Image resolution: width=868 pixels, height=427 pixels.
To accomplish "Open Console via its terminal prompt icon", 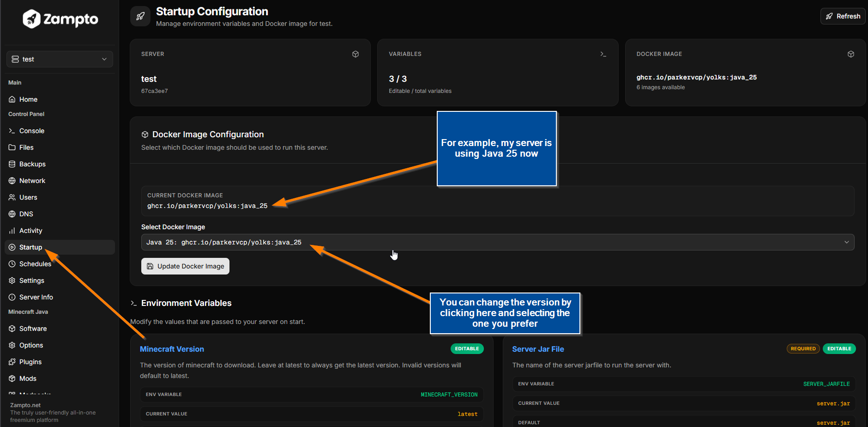I will coord(12,131).
